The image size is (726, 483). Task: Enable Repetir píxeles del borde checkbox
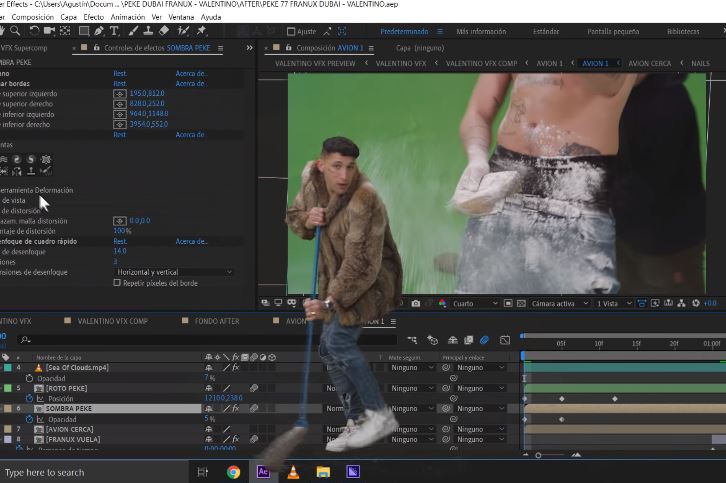coord(118,283)
